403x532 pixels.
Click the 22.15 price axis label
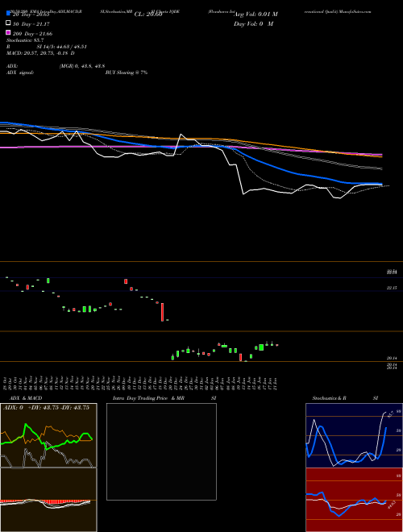point(391,288)
